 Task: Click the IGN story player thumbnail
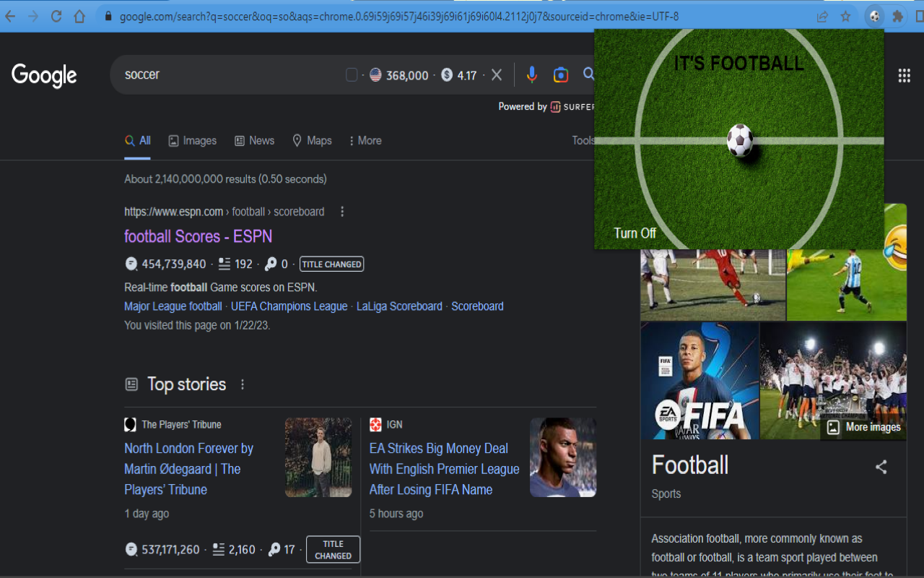coord(563,457)
